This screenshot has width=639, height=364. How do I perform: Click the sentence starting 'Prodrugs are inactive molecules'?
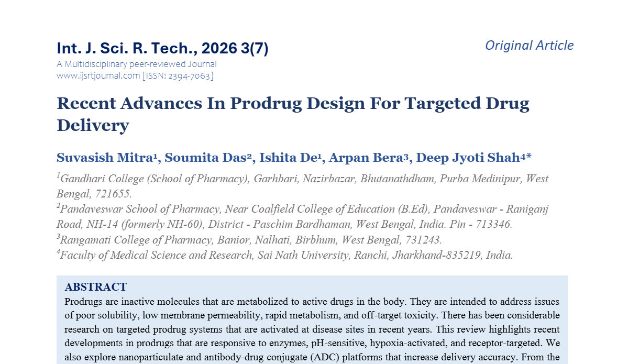coord(236,302)
